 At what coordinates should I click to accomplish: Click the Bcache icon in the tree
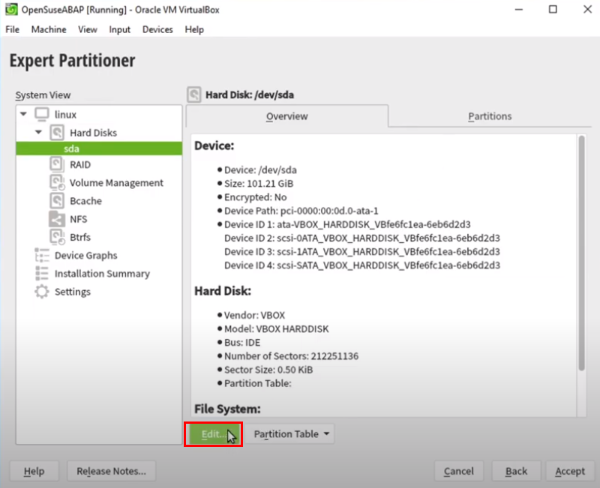57,201
